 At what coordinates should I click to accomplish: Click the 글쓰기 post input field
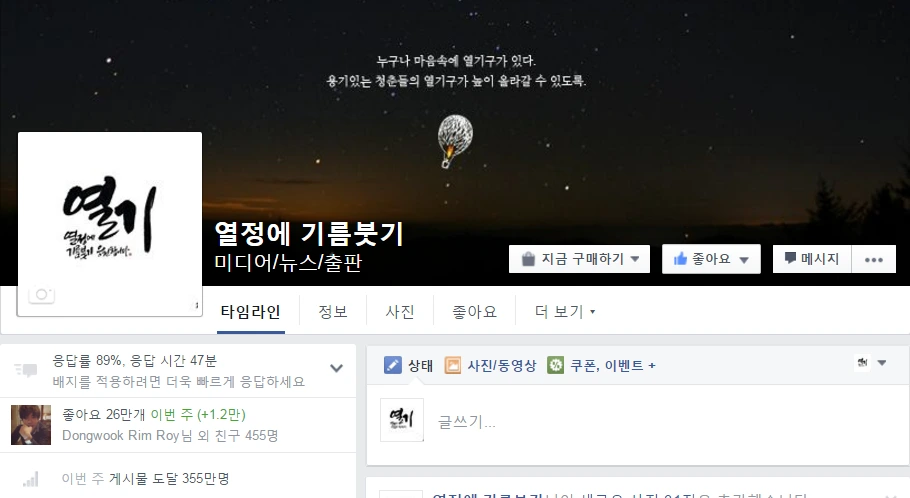(667, 422)
